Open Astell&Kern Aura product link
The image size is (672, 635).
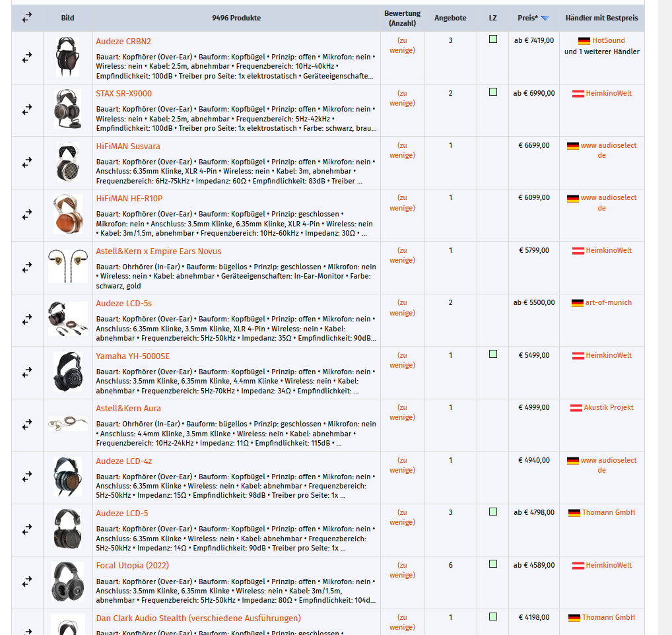(x=128, y=409)
